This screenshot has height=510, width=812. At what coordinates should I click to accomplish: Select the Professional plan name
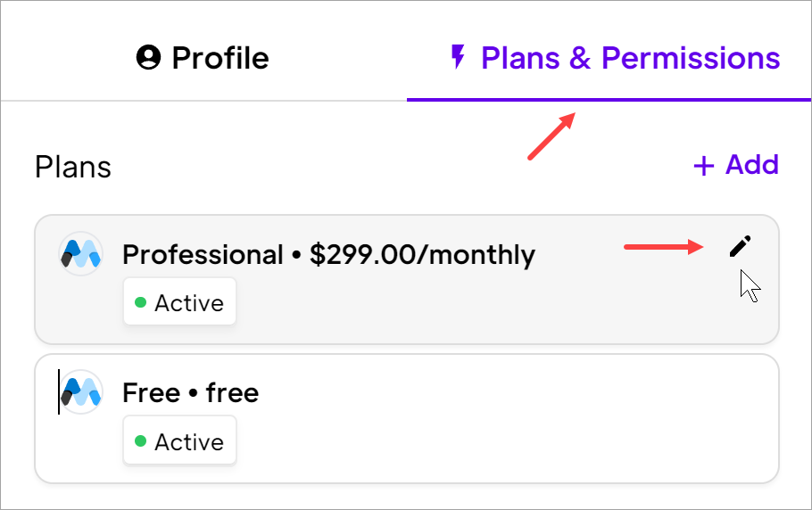coord(203,255)
